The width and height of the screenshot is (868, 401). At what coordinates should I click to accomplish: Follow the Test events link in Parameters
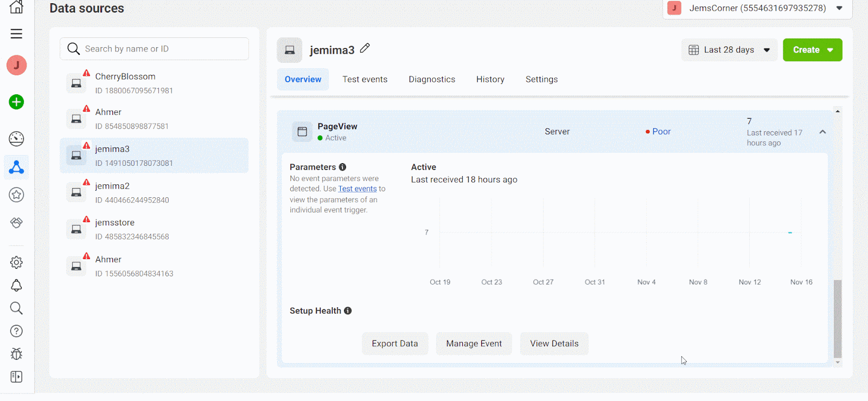click(357, 189)
